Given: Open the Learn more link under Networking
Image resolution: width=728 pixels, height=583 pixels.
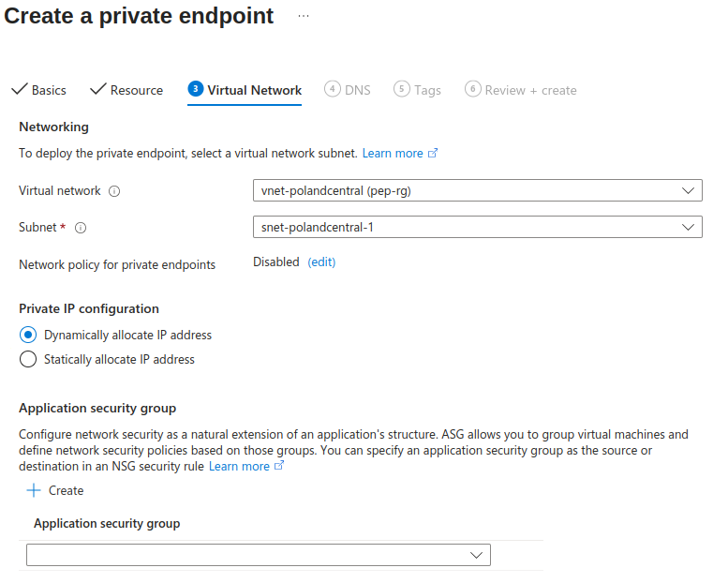Looking at the screenshot, I should pos(393,153).
